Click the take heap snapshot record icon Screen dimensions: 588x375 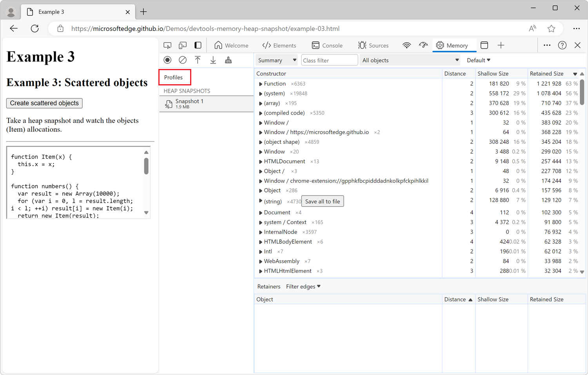click(x=167, y=60)
